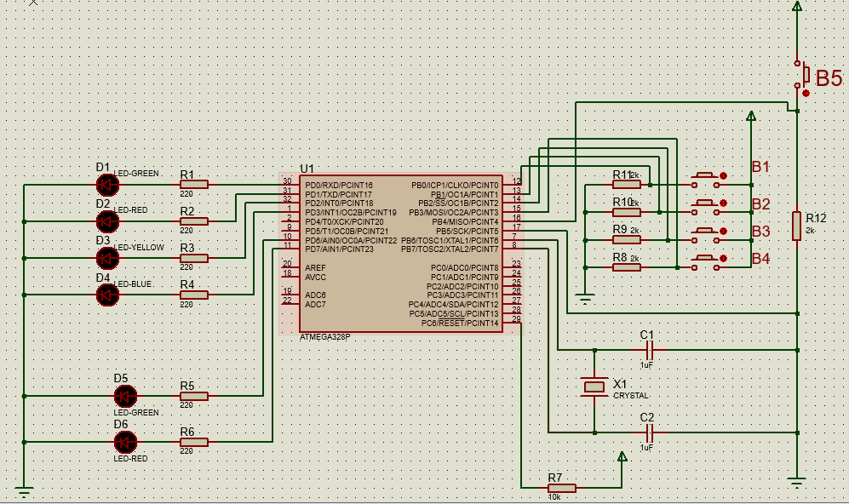
Task: Select LED D2 red diode symbol
Action: [107, 221]
